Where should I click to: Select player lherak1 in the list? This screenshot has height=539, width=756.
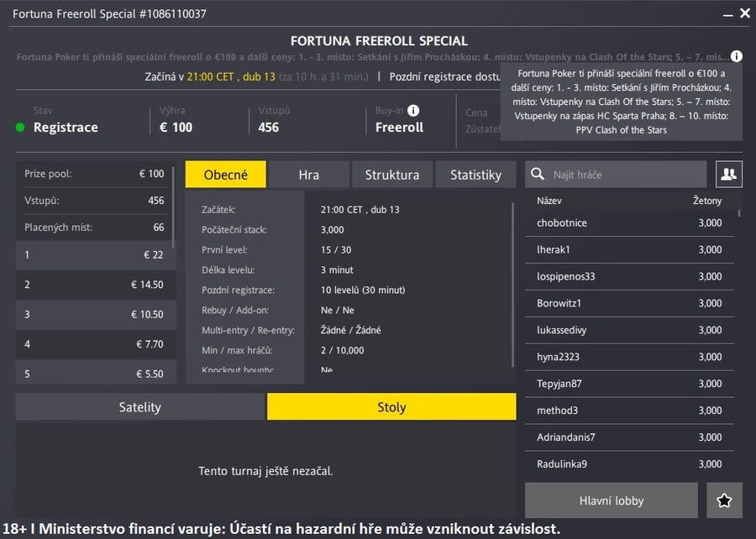point(629,249)
